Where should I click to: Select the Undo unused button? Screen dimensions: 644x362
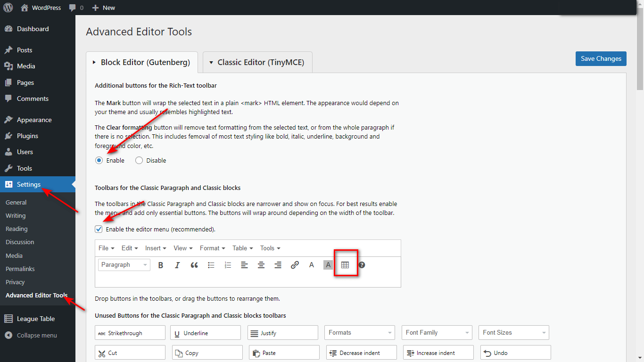[516, 353]
